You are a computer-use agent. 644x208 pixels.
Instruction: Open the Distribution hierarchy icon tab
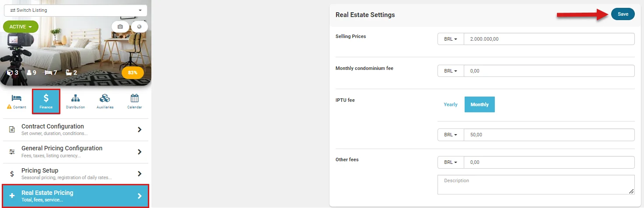[x=75, y=101]
